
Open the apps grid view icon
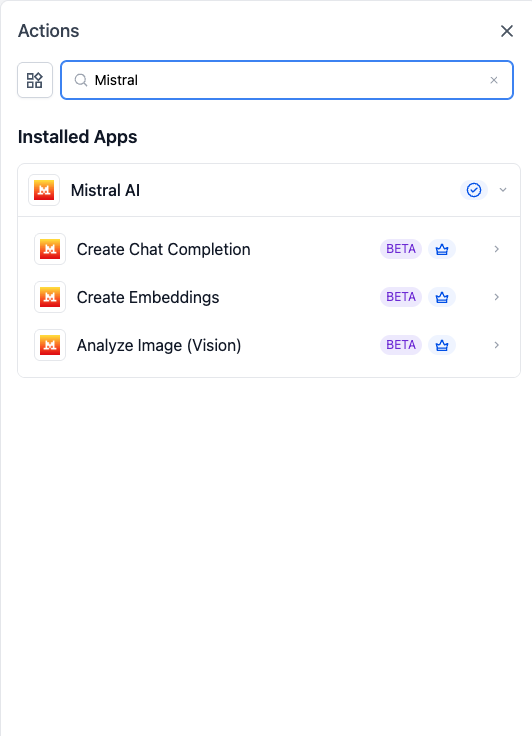click(x=35, y=80)
